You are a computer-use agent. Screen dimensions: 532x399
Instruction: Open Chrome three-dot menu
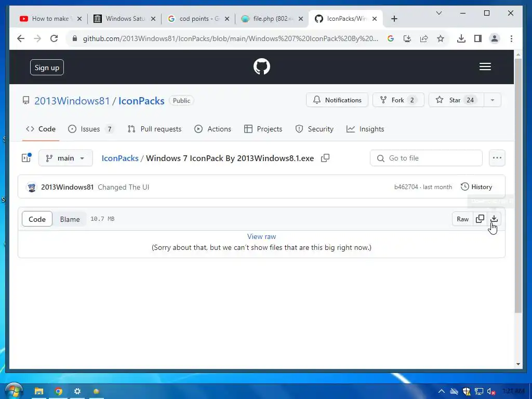[511, 38]
